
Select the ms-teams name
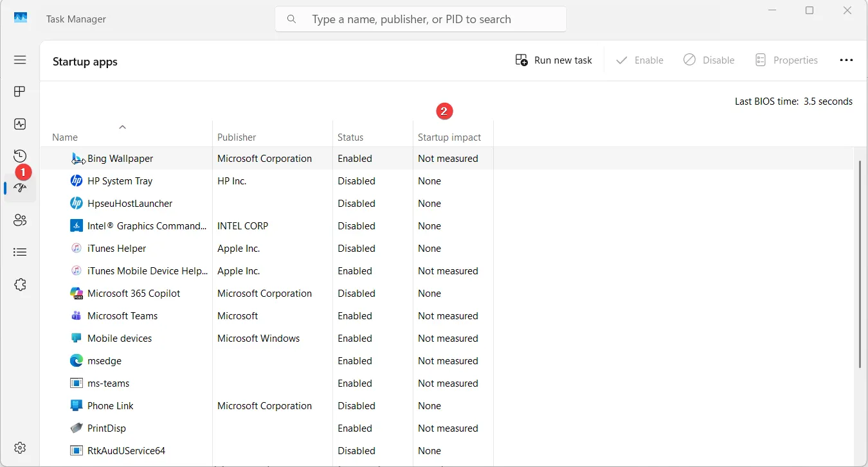point(108,383)
